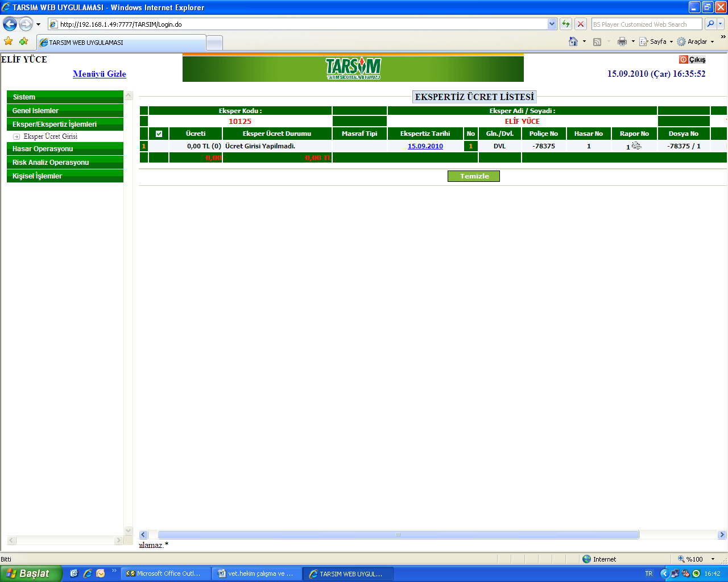Viewport: 728px width, 582px height.
Task: Stop loading with the red X icon
Action: [x=581, y=24]
